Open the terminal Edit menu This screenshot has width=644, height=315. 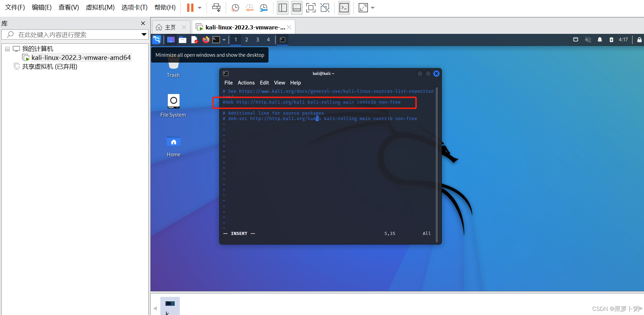[x=264, y=83]
